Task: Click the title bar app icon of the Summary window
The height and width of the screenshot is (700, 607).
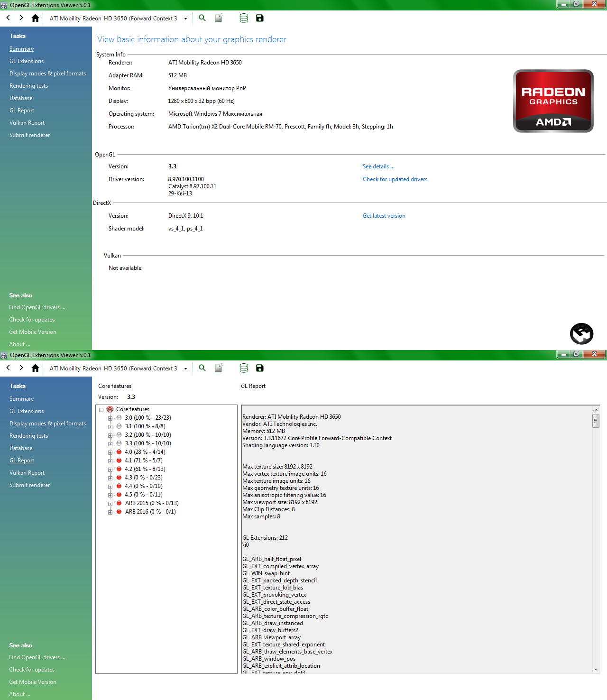Action: [x=4, y=5]
